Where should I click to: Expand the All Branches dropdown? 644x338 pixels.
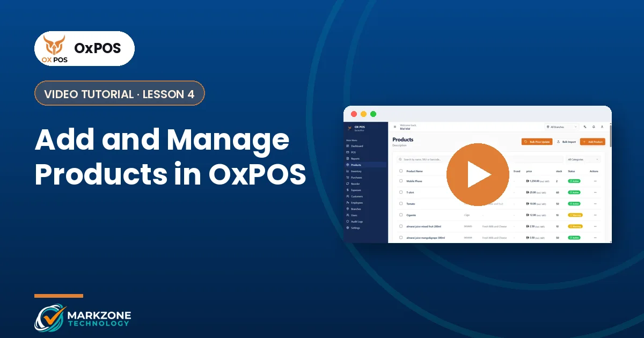(x=561, y=127)
